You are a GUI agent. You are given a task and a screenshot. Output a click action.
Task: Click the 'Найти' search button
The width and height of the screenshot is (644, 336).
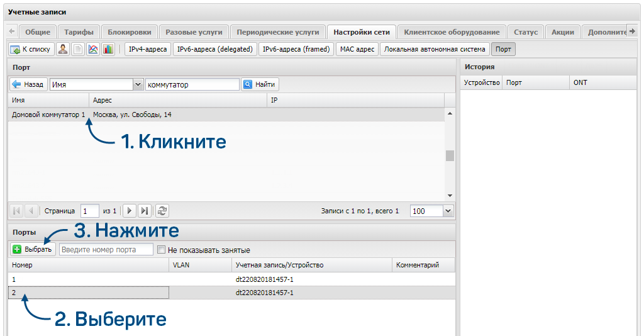[x=260, y=84]
